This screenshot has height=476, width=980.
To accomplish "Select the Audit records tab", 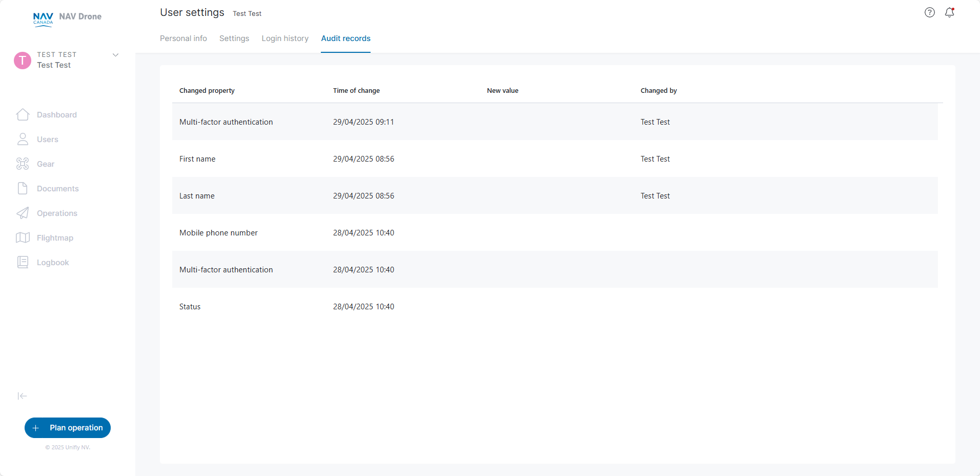I will pyautogui.click(x=345, y=38).
